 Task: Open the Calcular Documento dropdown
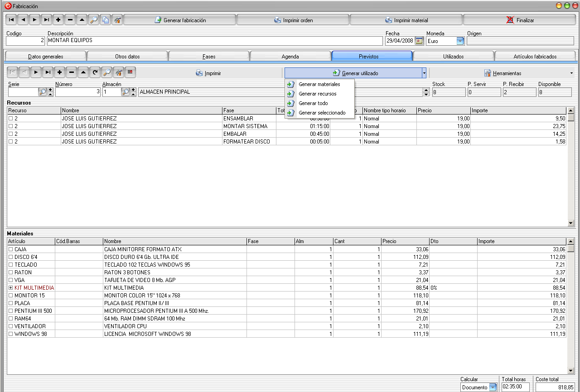(493, 387)
